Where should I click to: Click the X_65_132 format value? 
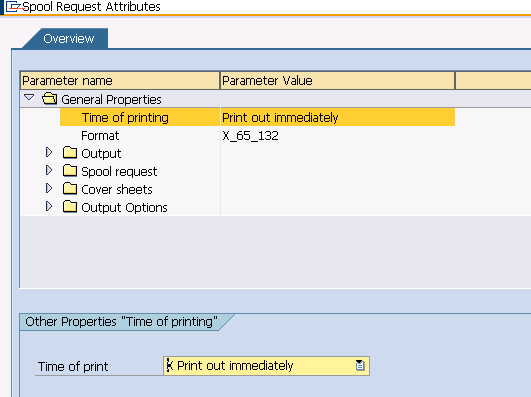(251, 136)
